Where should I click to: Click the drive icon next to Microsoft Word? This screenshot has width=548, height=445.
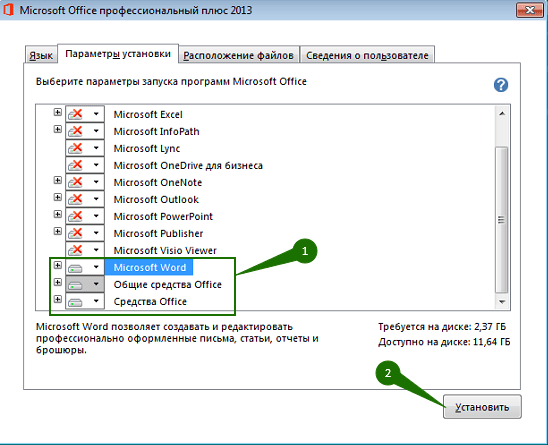pos(75,268)
